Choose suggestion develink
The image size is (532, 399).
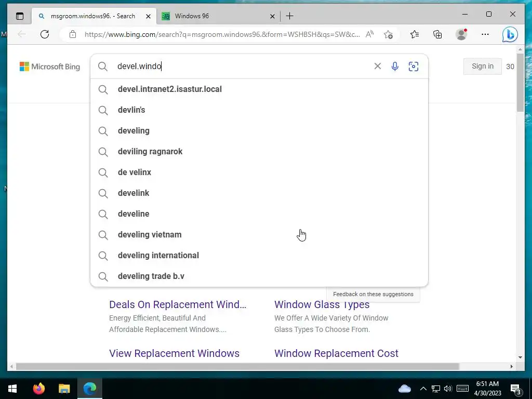[259, 193]
